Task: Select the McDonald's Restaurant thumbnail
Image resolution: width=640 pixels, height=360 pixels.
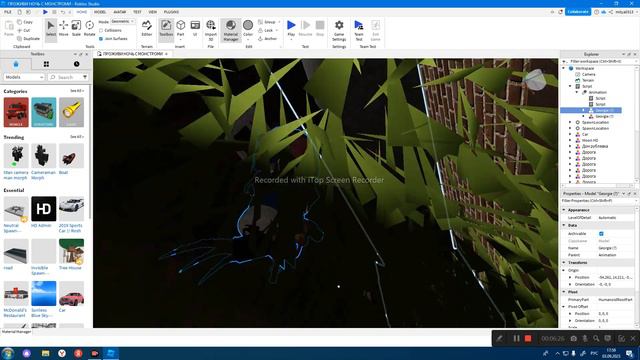Action: (x=16, y=293)
